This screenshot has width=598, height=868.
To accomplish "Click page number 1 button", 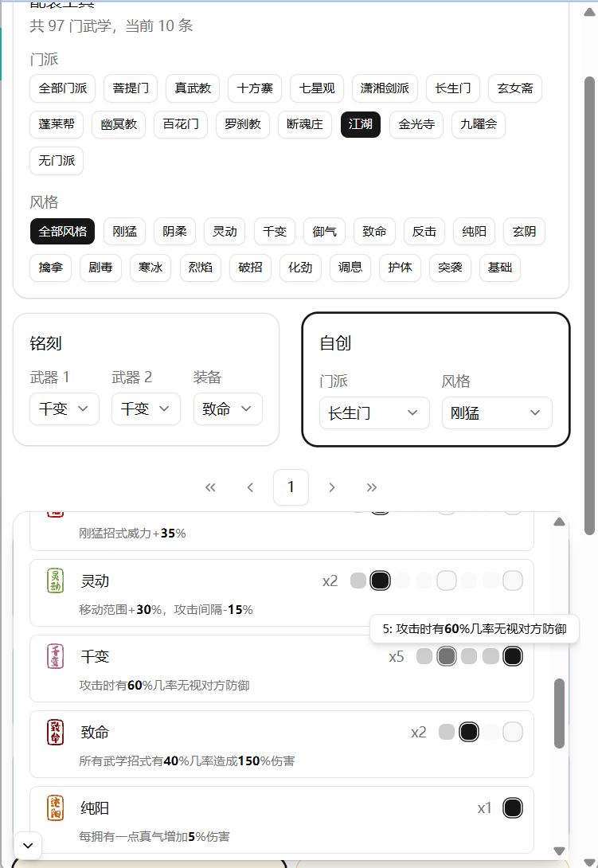I will (x=291, y=487).
